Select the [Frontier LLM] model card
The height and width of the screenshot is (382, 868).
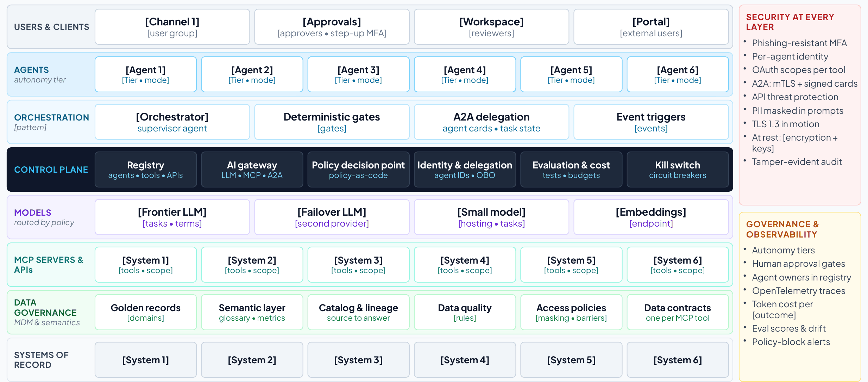coord(172,217)
